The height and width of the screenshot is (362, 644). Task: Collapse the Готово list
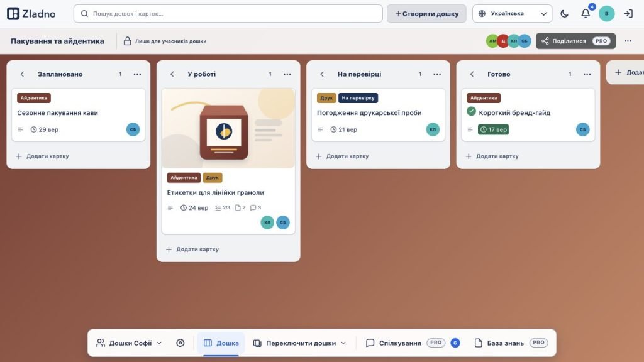(x=472, y=74)
